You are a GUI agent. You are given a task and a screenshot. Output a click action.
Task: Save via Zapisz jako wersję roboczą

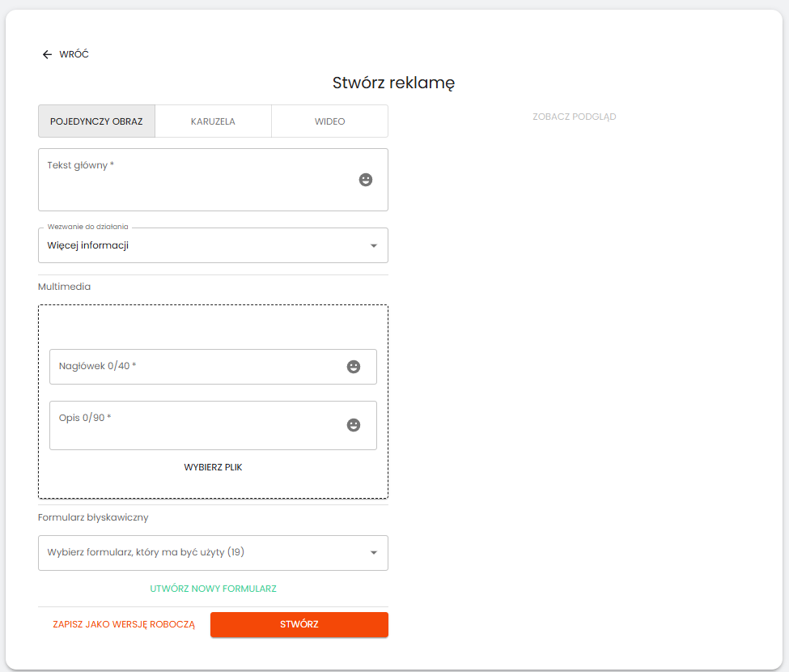coord(124,625)
